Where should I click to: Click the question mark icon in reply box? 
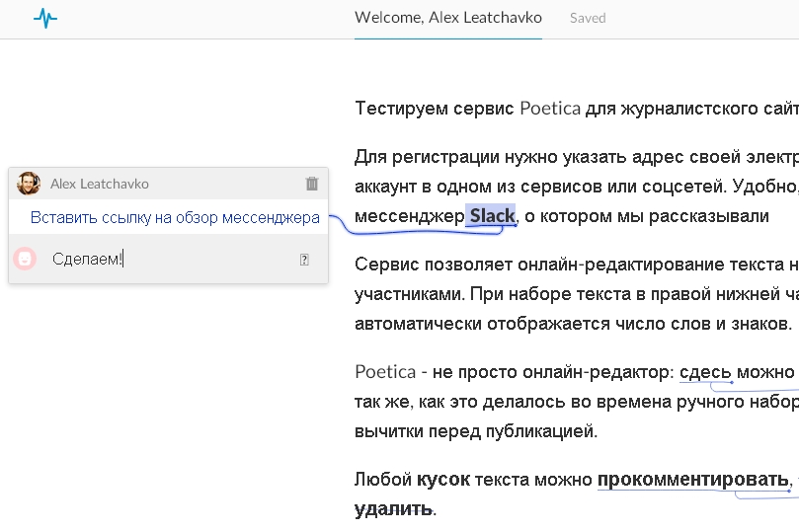pyautogui.click(x=304, y=260)
